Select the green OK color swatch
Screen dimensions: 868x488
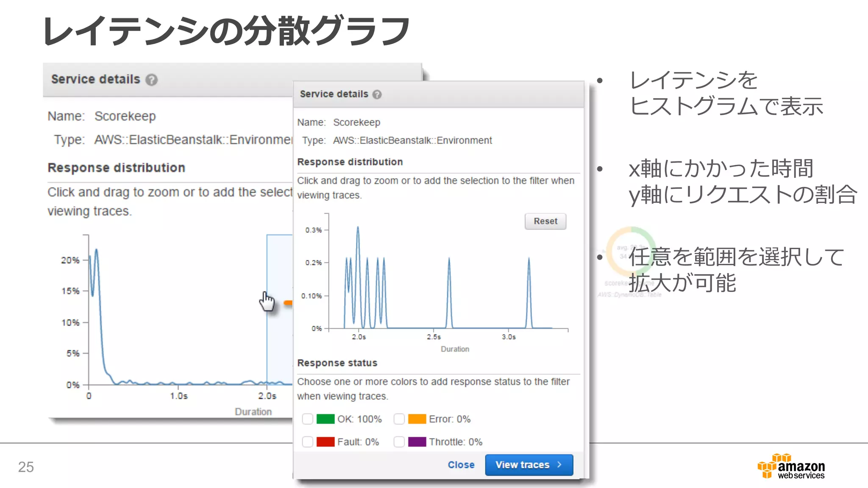pos(325,419)
